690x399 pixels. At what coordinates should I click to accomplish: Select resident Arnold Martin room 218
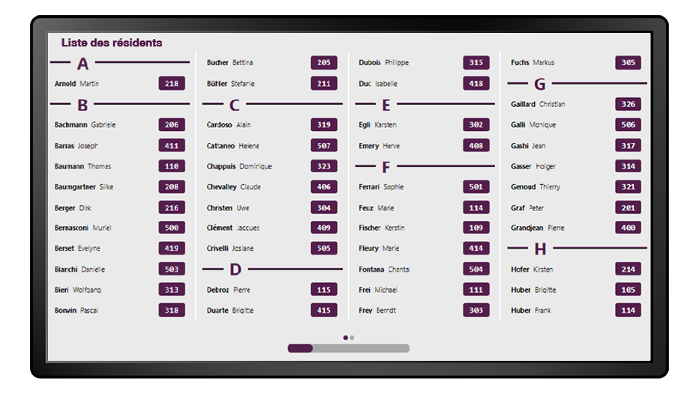tap(120, 84)
